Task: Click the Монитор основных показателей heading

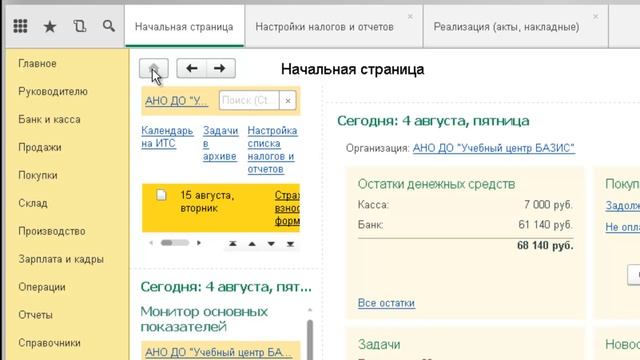Action: 204,319
